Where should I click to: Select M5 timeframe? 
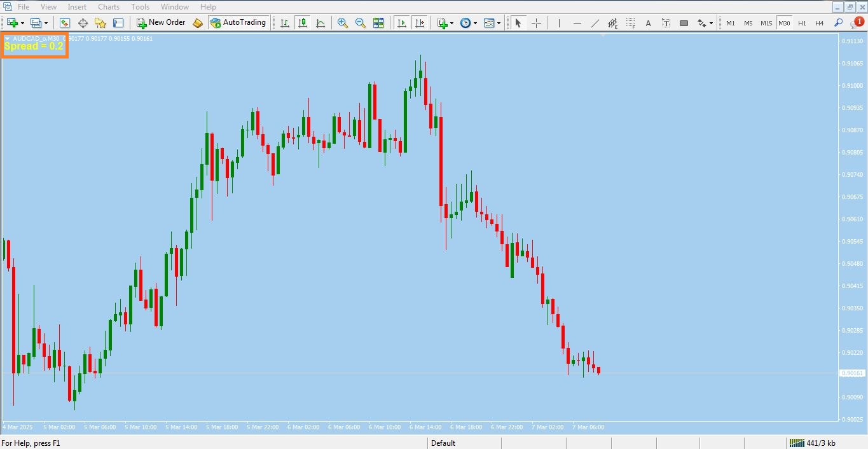(x=748, y=23)
